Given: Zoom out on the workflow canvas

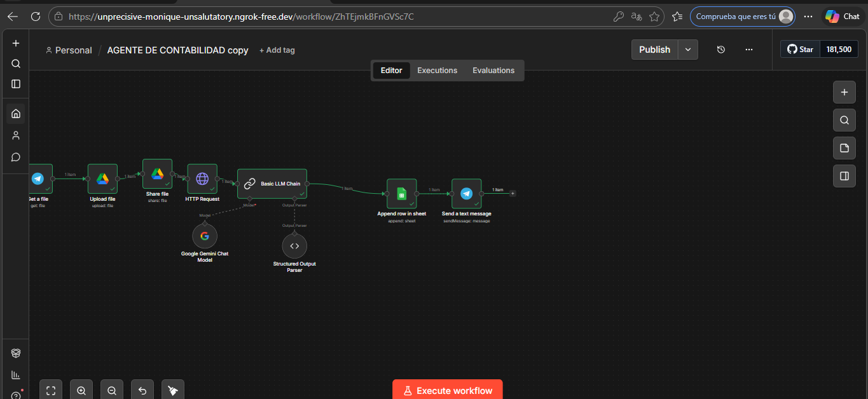Looking at the screenshot, I should pos(112,391).
